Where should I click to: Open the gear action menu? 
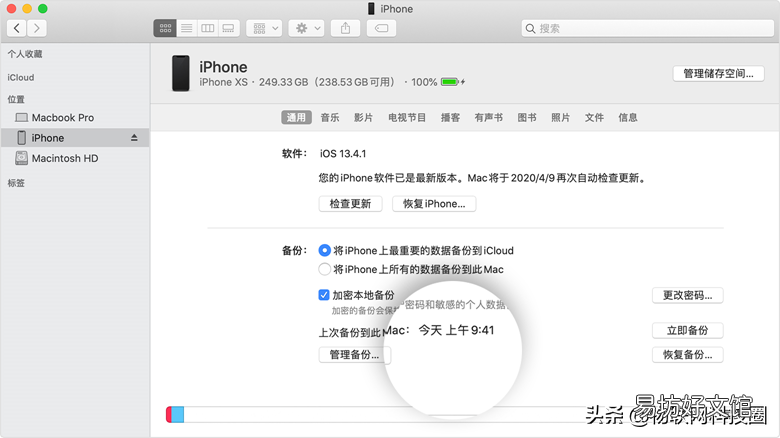[307, 28]
